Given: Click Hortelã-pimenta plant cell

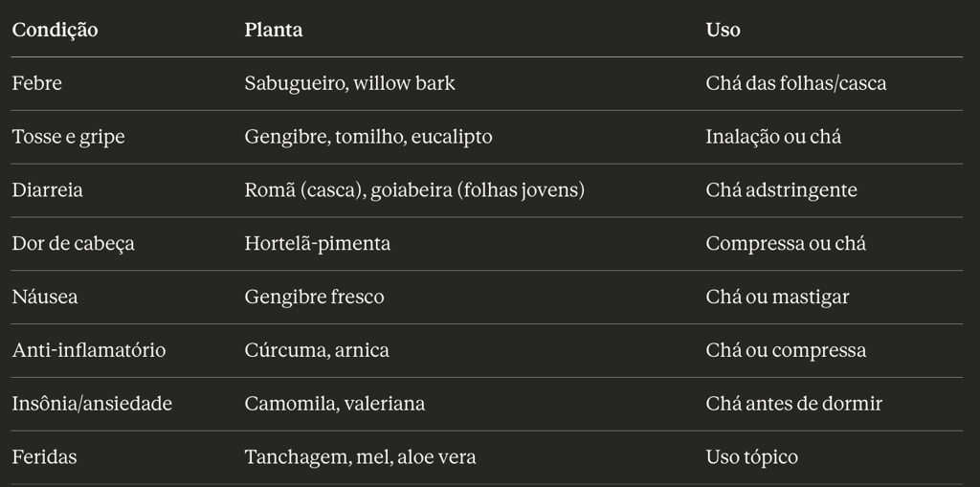Looking at the screenshot, I should coord(318,243).
